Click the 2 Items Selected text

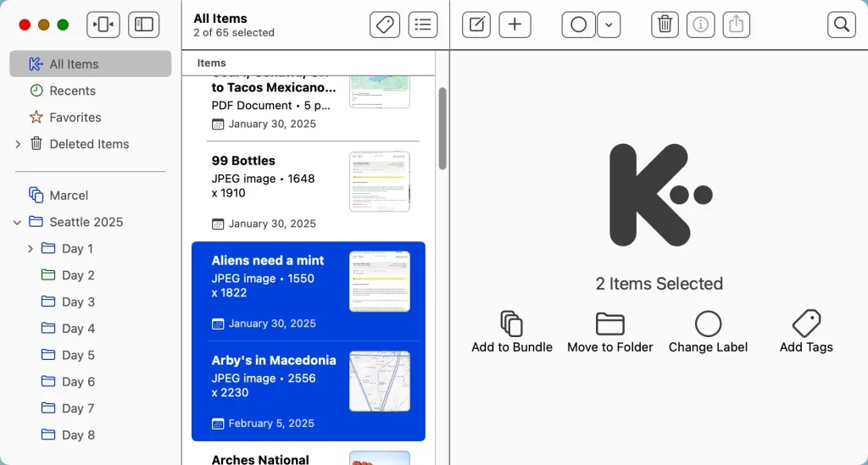coord(659,284)
